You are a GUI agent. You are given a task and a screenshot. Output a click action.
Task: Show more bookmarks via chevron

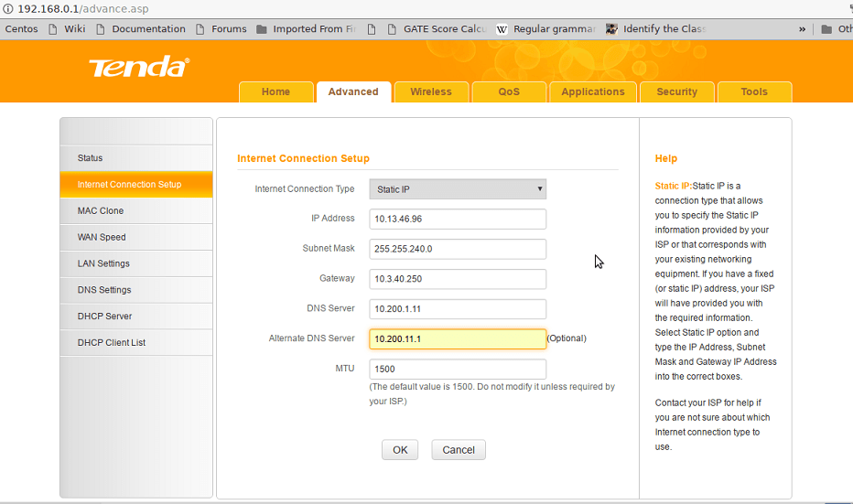(802, 29)
